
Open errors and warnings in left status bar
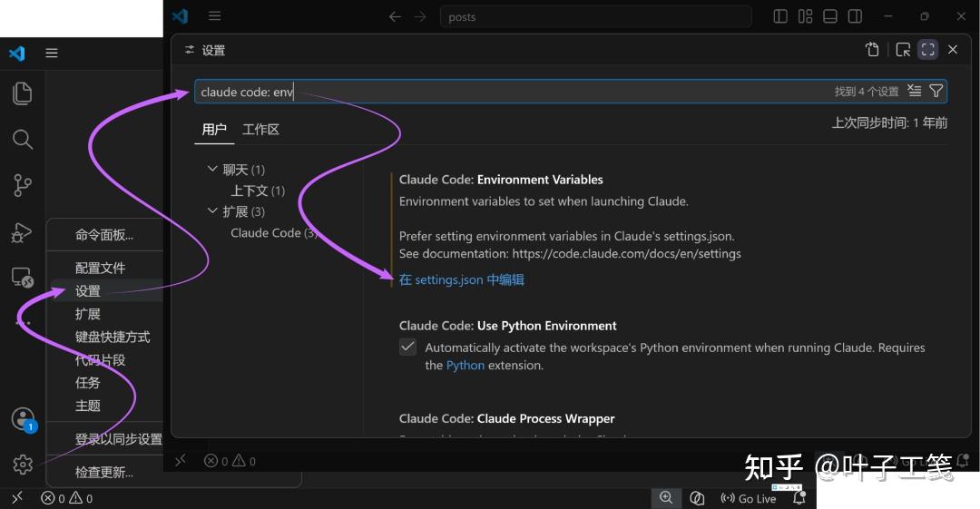click(67, 498)
